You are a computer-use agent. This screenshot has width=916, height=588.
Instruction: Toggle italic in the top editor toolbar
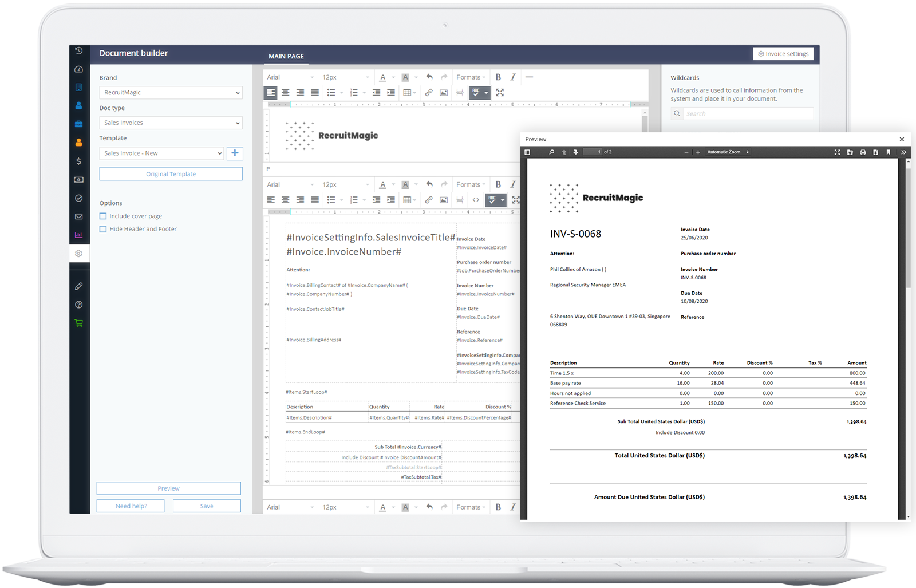click(x=513, y=77)
